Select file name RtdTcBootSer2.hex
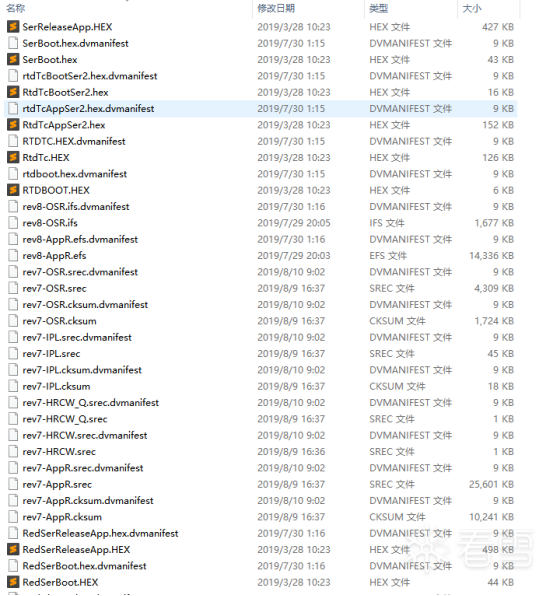554x596 pixels. click(65, 92)
